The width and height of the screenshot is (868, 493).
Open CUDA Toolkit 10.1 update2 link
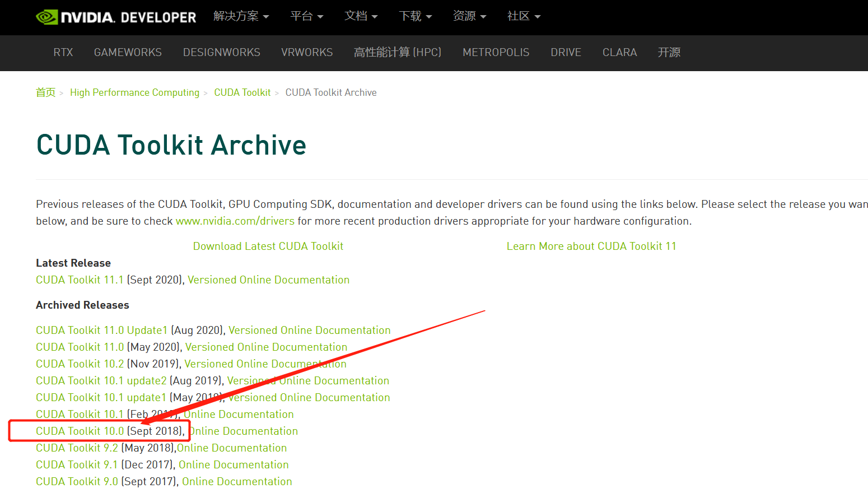click(x=101, y=380)
